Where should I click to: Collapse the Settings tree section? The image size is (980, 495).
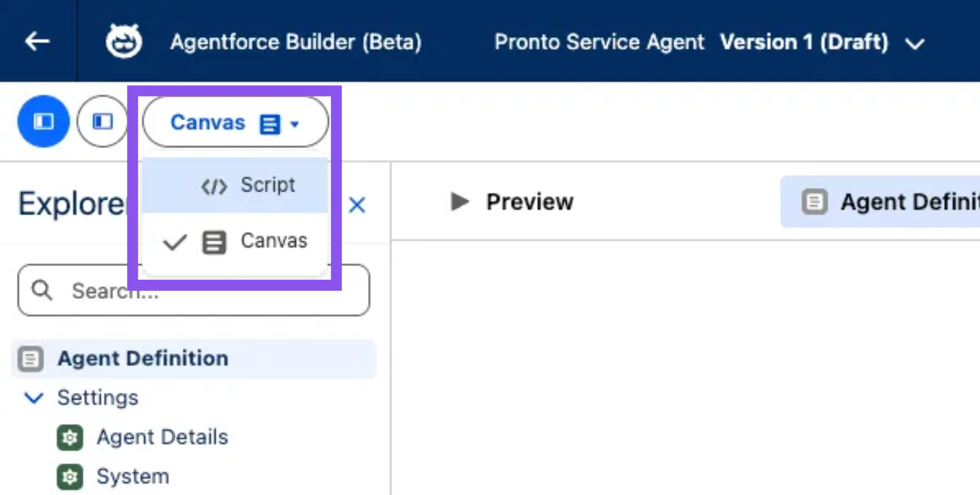click(x=34, y=397)
